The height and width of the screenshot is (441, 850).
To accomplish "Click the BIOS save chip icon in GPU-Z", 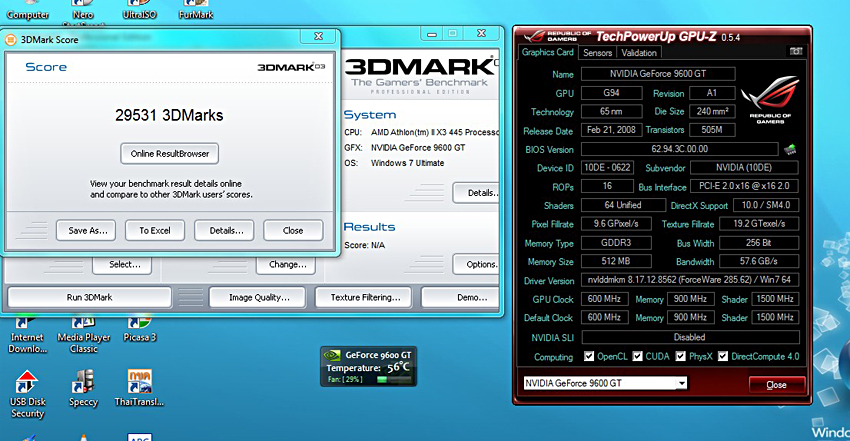I will pyautogui.click(x=790, y=149).
